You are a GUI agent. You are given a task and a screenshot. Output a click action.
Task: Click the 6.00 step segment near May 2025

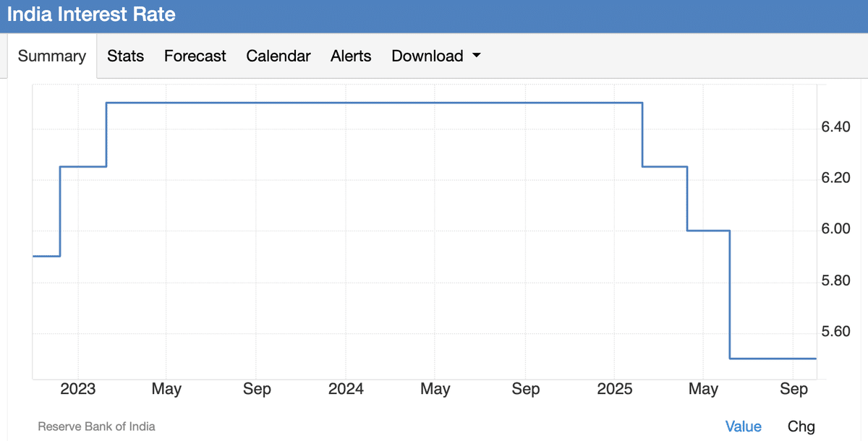click(708, 231)
